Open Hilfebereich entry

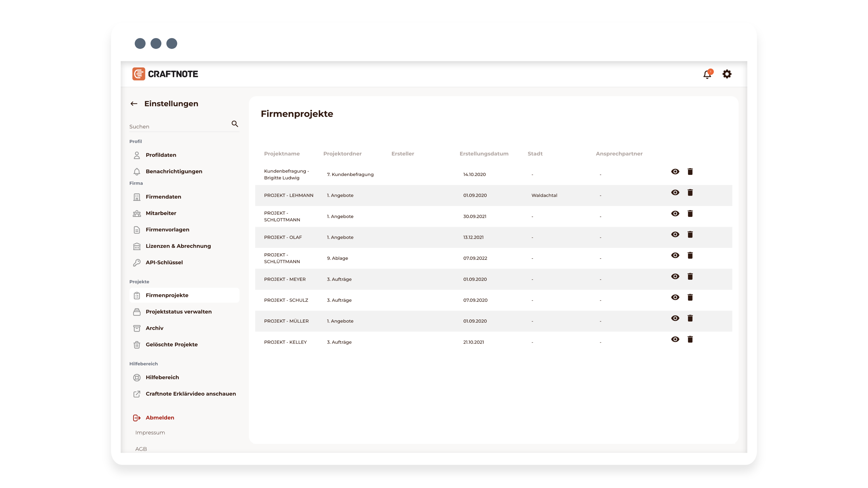click(184, 378)
